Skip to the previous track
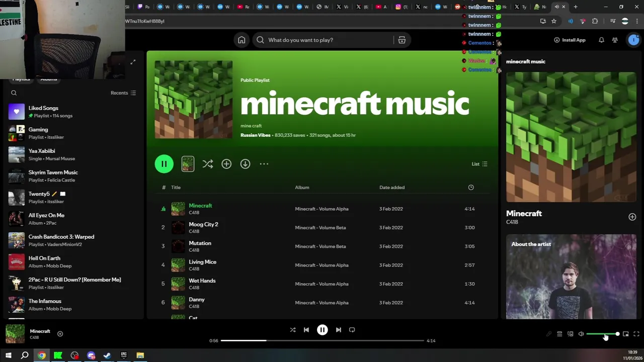The image size is (644, 362). pos(306,330)
